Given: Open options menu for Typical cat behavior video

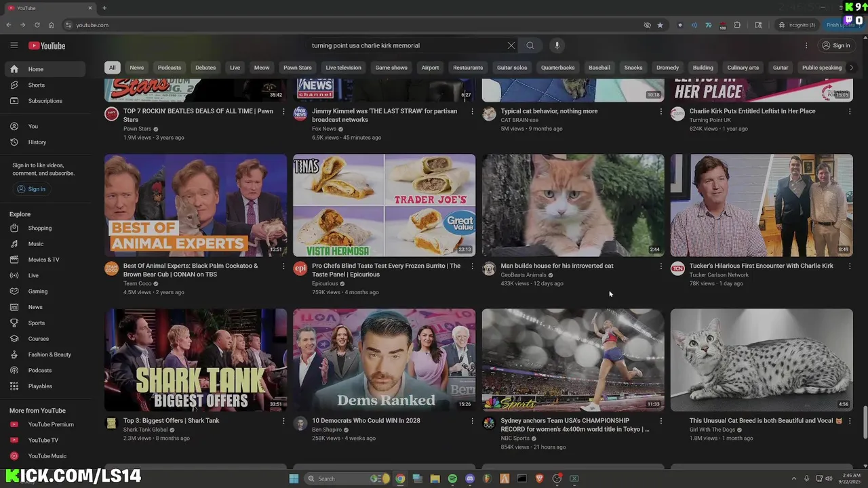Looking at the screenshot, I should [661, 111].
